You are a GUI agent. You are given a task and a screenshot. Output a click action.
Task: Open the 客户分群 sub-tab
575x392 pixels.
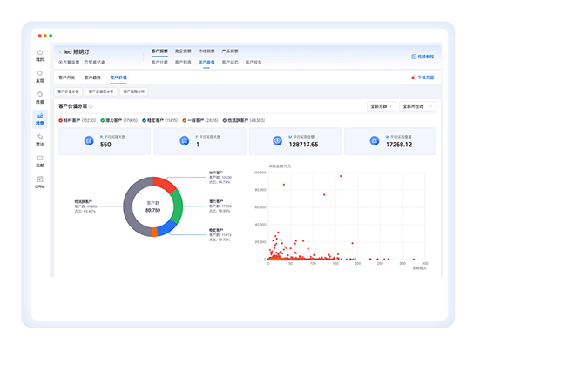[159, 63]
